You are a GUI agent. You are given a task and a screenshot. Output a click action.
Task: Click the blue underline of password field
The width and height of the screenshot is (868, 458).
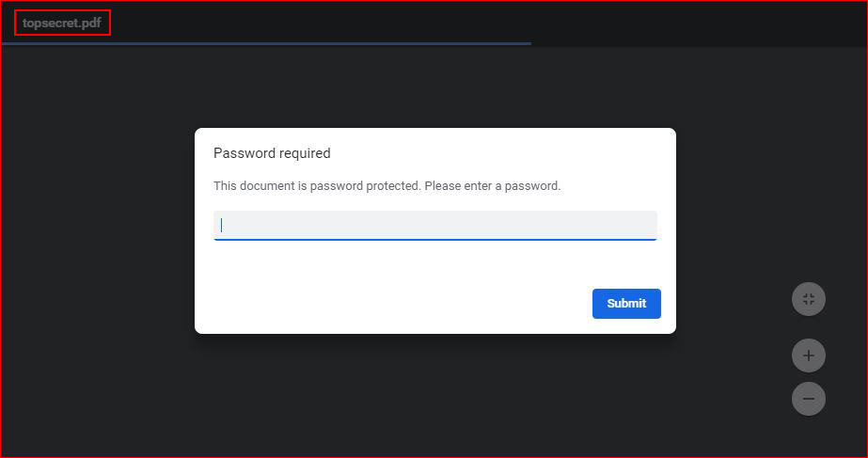coord(435,239)
